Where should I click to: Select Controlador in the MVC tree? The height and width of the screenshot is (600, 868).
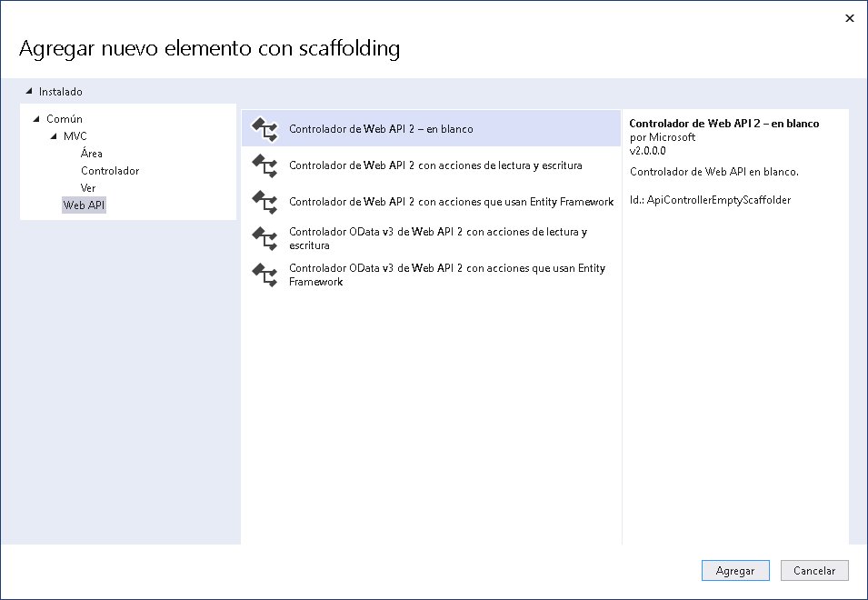pos(110,171)
